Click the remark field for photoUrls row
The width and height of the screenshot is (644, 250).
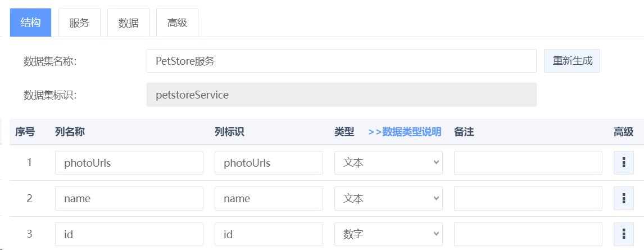point(528,163)
